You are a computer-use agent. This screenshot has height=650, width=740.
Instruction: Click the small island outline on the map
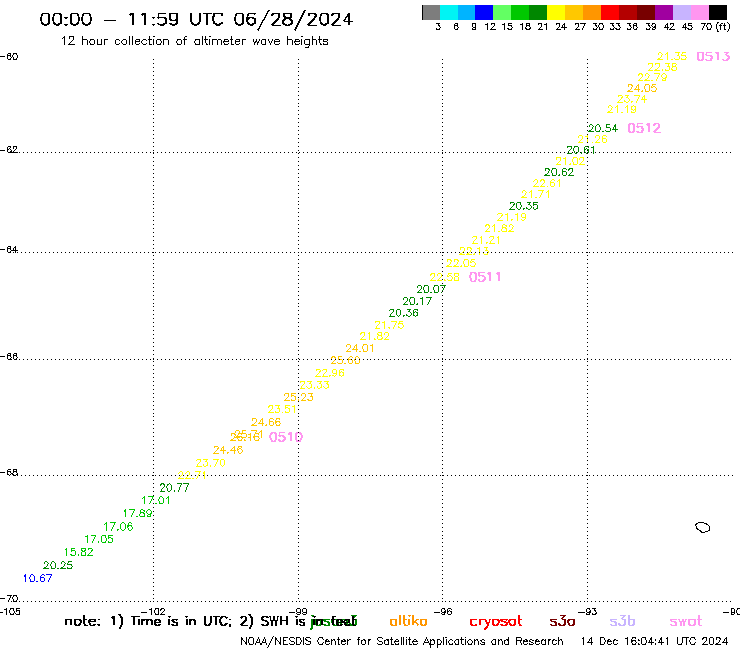point(703,527)
